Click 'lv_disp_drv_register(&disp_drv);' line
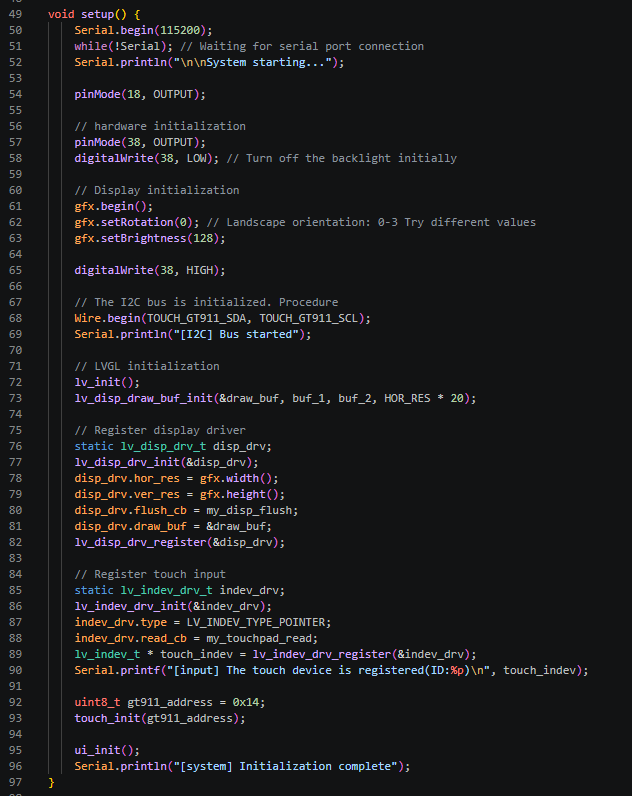Viewport: 632px width, 796px height. pos(180,542)
